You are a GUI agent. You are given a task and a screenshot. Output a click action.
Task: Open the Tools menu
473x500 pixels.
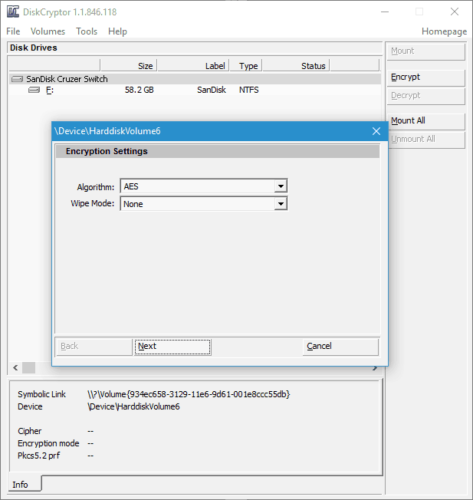point(87,31)
